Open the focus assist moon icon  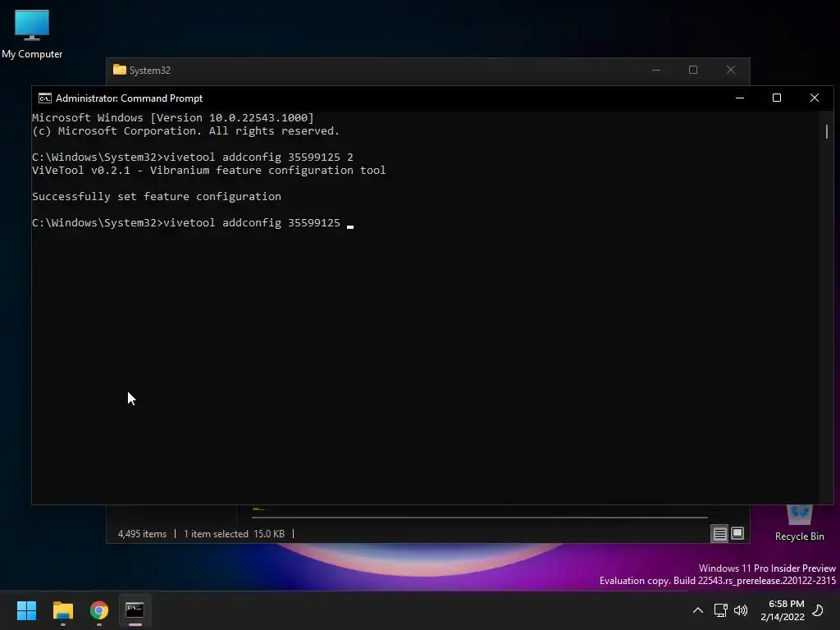[818, 610]
